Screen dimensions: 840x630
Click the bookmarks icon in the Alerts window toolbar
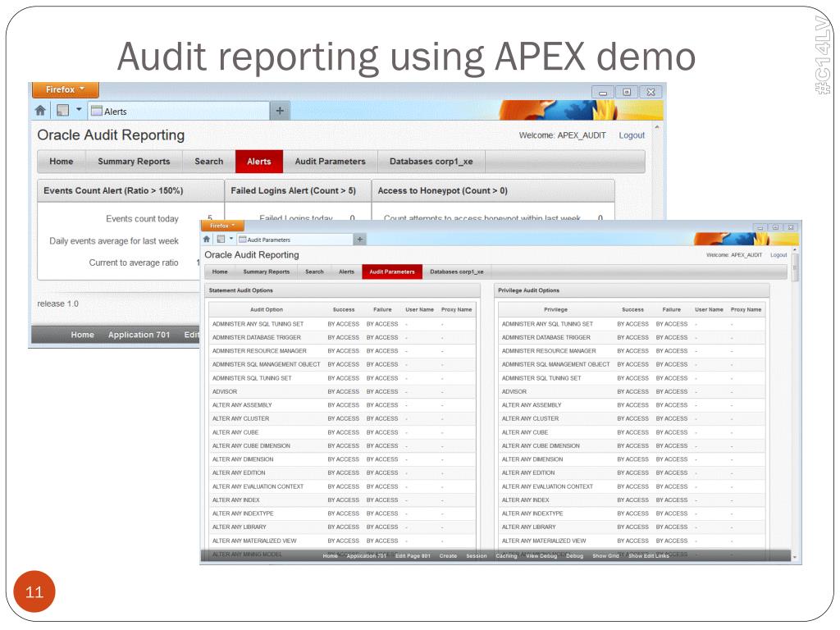62,111
